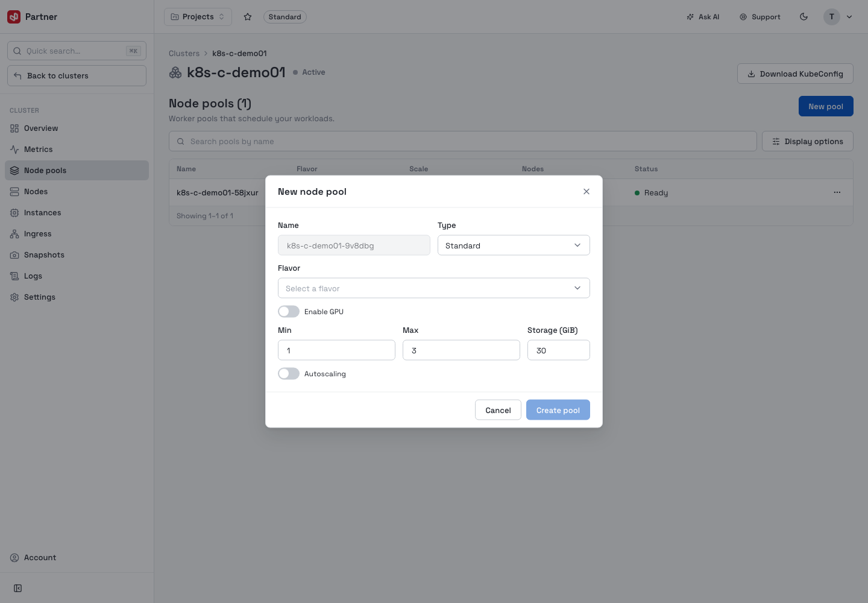868x603 pixels.
Task: Click the back arrow icon to clusters
Action: tap(17, 76)
